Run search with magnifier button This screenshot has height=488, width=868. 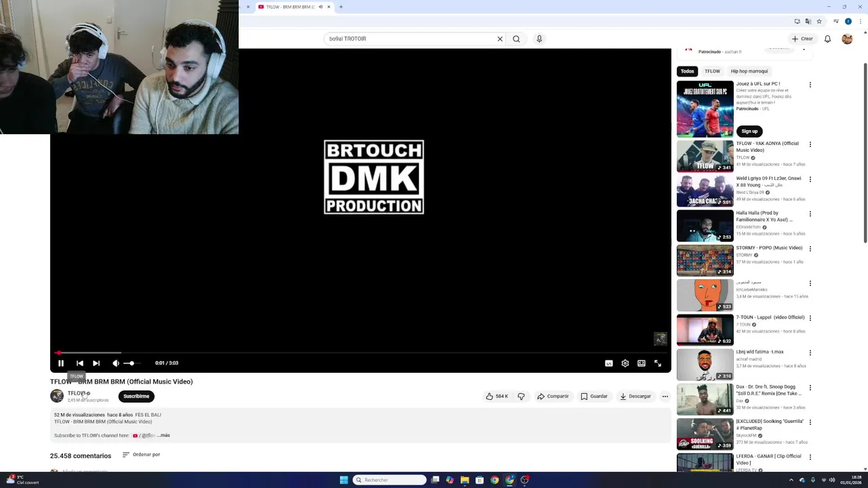516,39
